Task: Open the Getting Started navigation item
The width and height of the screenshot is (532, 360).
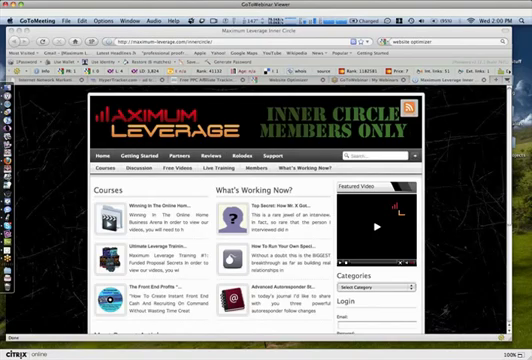Action: coord(139,156)
